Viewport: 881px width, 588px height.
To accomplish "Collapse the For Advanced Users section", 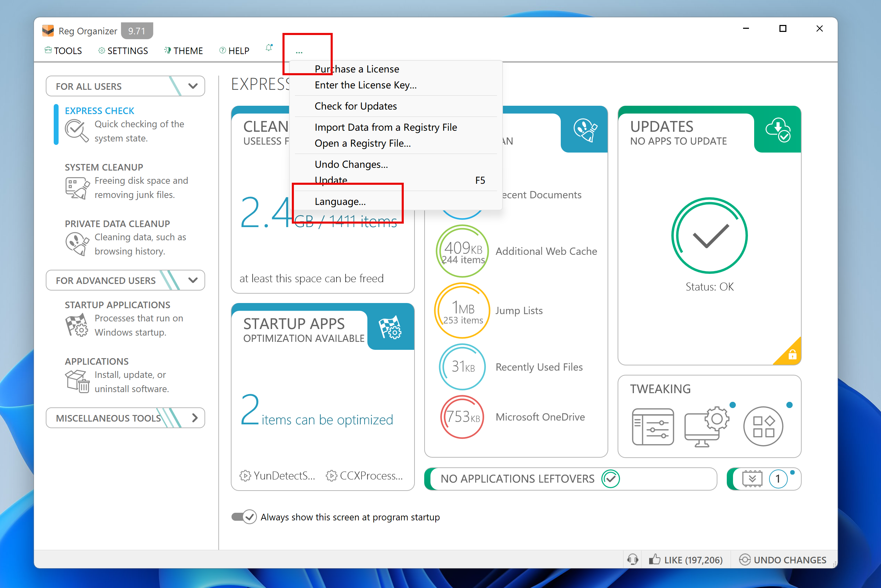I will [193, 280].
